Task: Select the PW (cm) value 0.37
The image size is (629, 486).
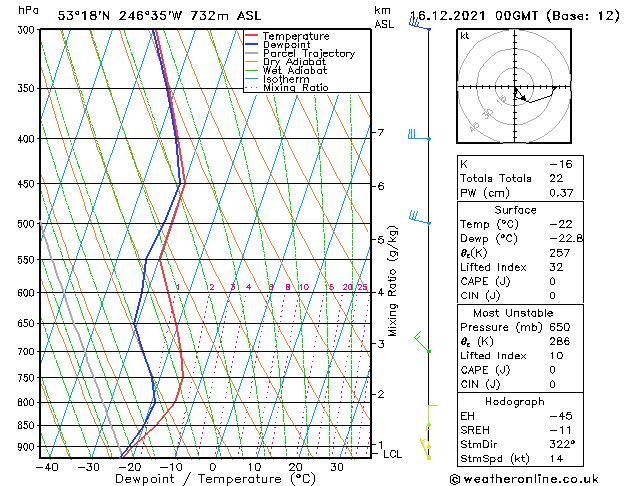Action: pyautogui.click(x=561, y=193)
